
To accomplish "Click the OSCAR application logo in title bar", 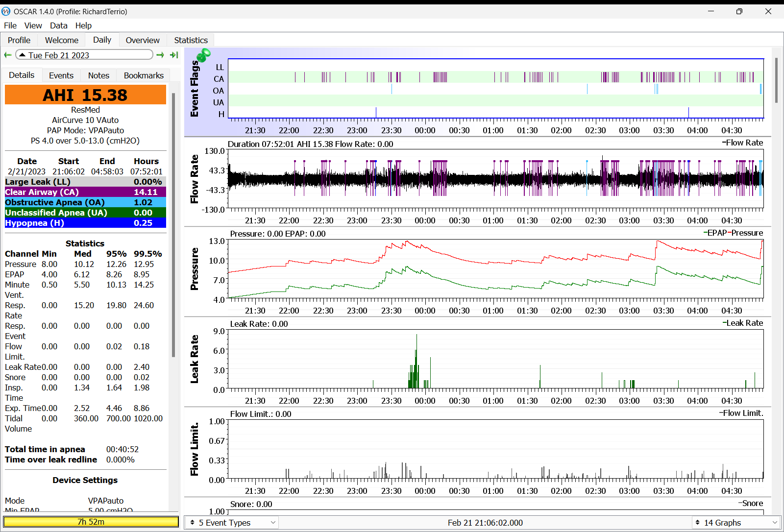I will [x=6, y=11].
